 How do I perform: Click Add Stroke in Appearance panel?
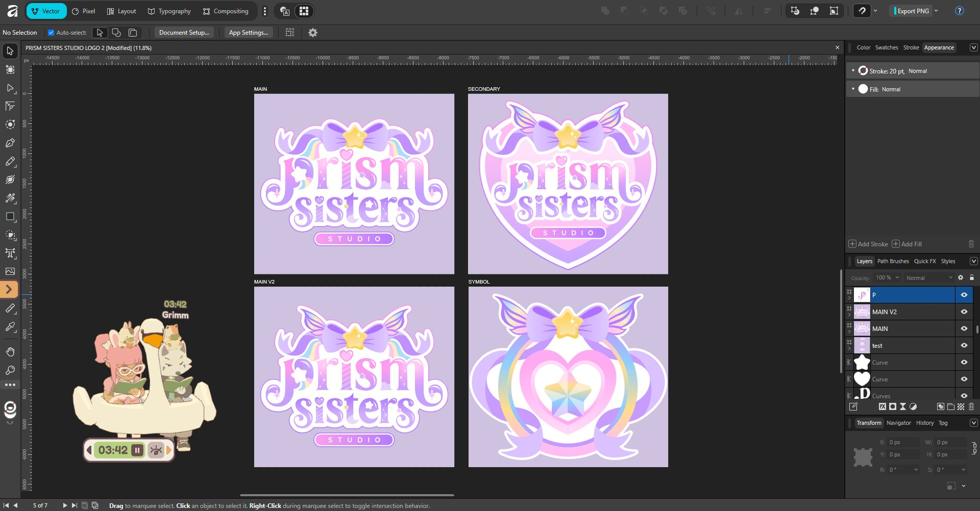868,244
